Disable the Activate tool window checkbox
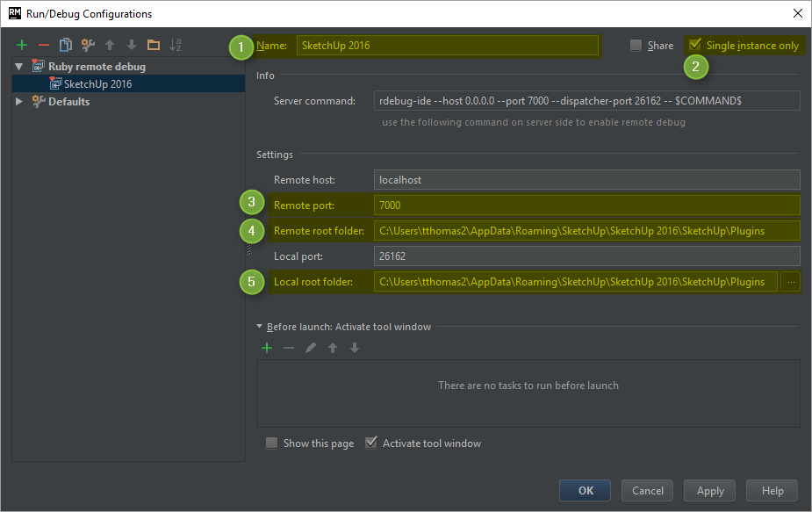Image resolution: width=812 pixels, height=512 pixels. [371, 443]
